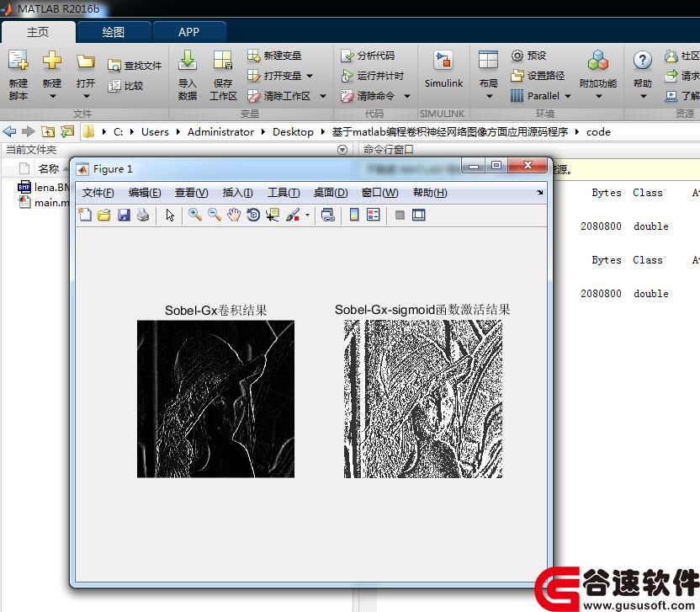Toggle Data Cursor tool in Figure 1
This screenshot has width=700, height=612.
pyautogui.click(x=273, y=215)
